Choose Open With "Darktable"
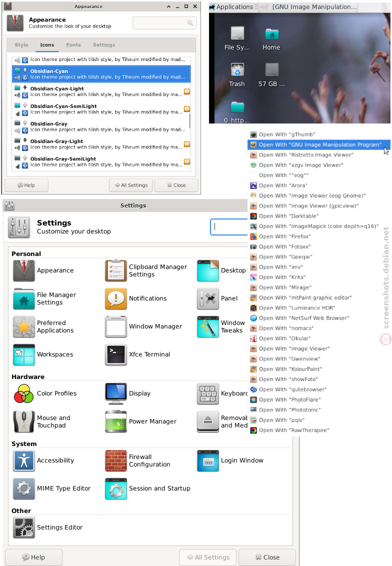This screenshot has height=566, width=392. pos(318,216)
